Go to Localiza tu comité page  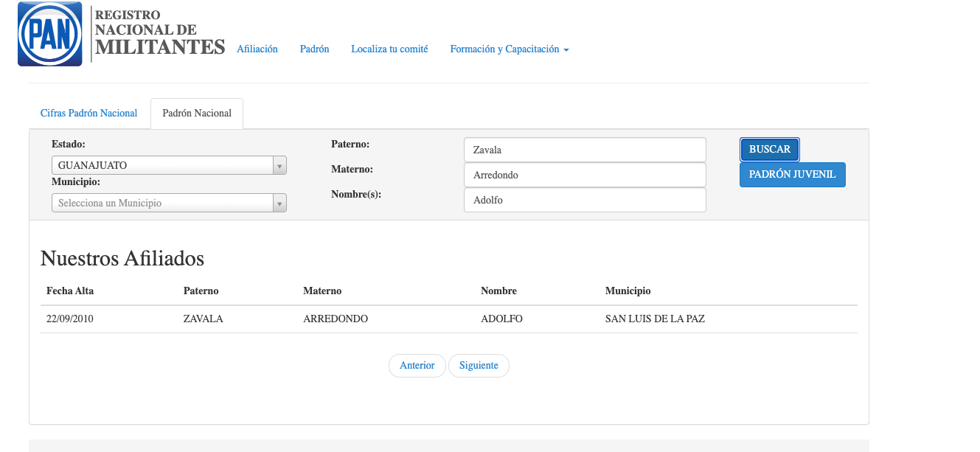click(389, 49)
